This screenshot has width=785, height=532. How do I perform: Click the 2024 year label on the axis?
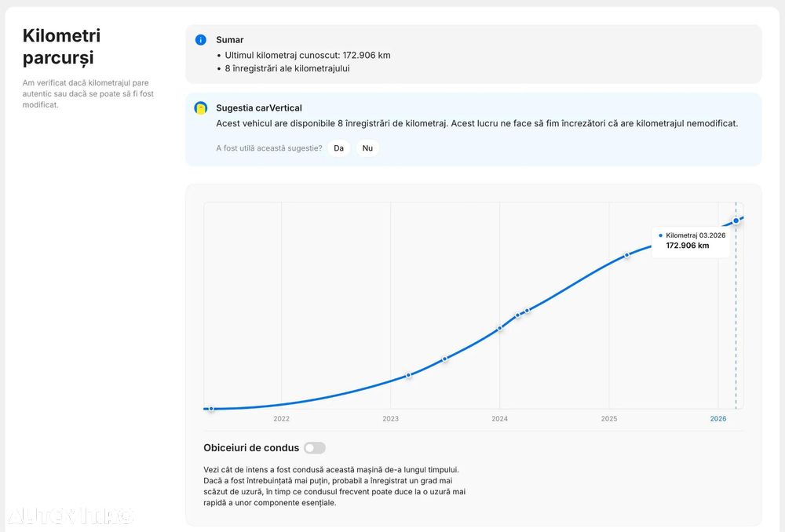click(x=499, y=419)
